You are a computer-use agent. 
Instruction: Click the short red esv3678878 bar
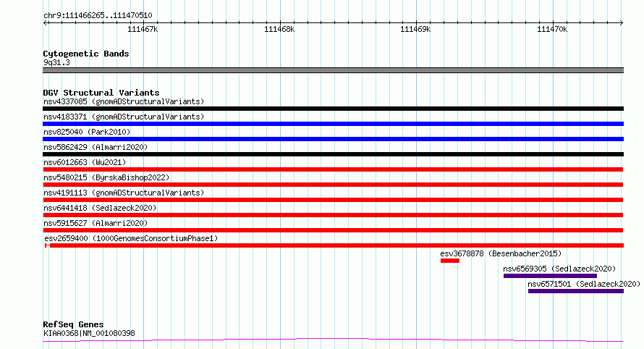450,261
